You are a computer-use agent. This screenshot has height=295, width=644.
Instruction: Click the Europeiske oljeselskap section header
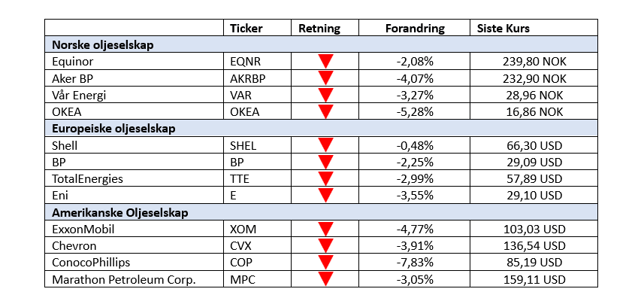coord(321,129)
